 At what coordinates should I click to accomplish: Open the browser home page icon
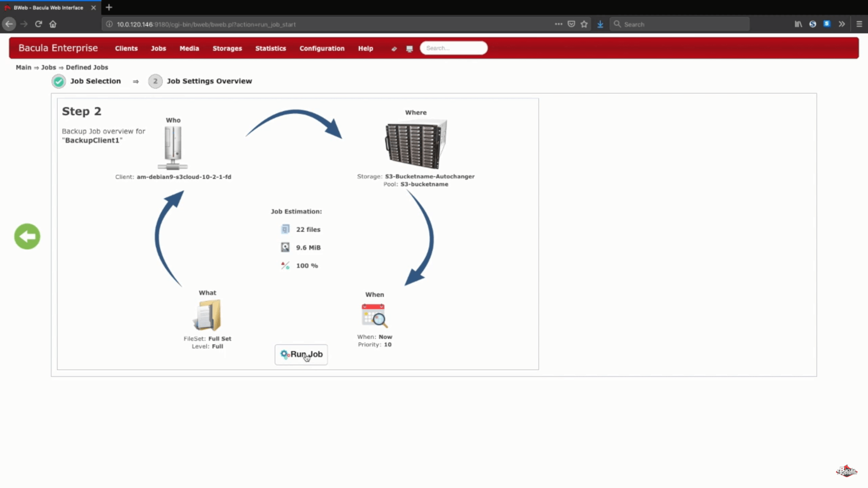pyautogui.click(x=53, y=24)
